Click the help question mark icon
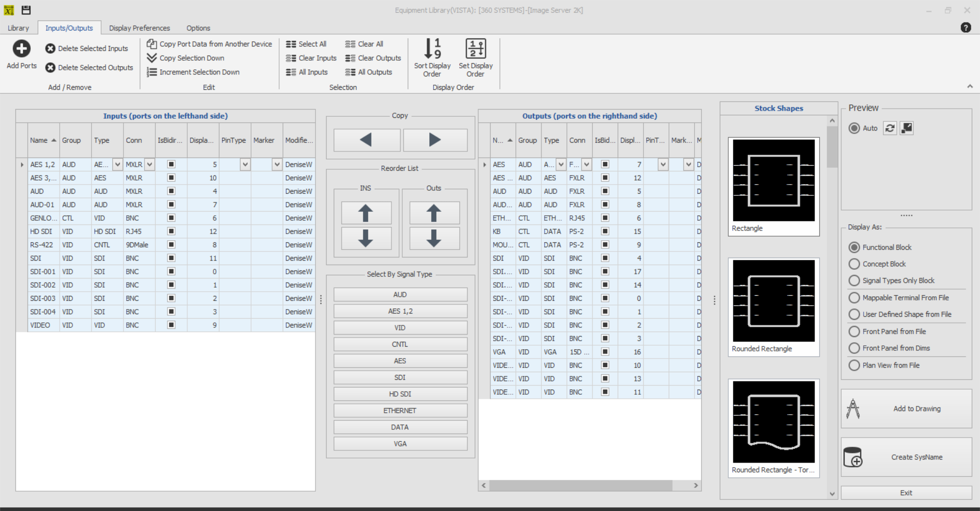The width and height of the screenshot is (980, 511). (x=966, y=28)
